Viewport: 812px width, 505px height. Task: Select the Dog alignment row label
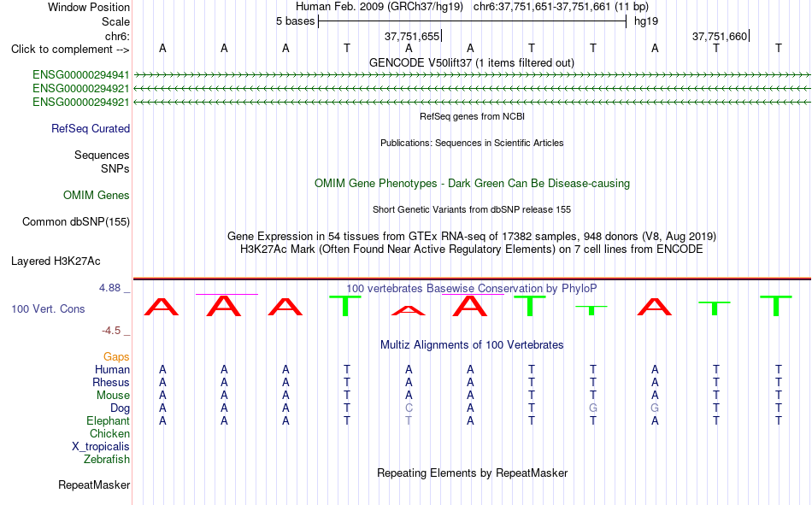(120, 408)
